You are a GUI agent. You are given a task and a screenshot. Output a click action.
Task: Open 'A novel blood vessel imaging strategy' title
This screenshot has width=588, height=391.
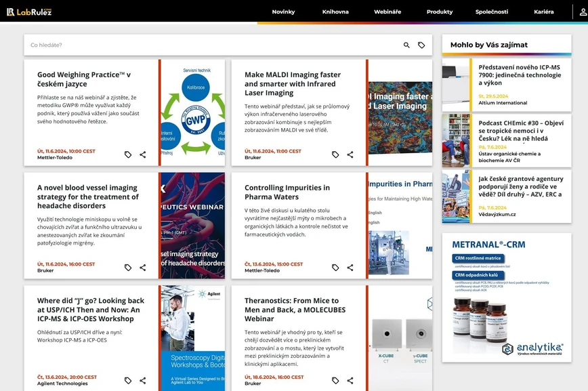88,197
